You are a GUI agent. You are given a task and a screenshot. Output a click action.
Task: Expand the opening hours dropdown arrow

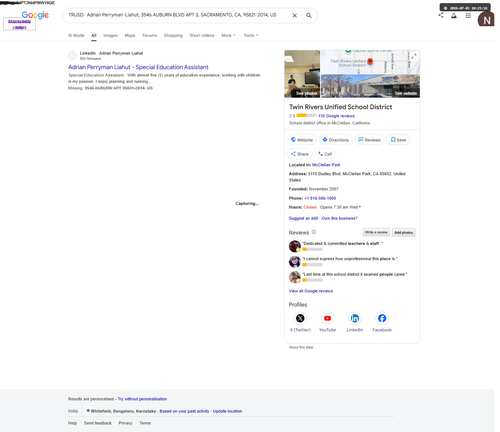(x=360, y=207)
